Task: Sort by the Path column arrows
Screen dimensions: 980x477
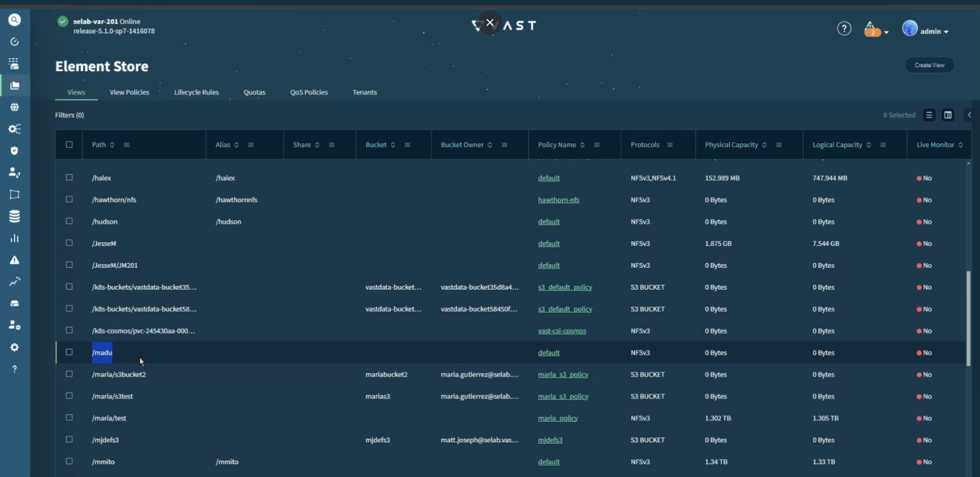Action: coord(112,145)
